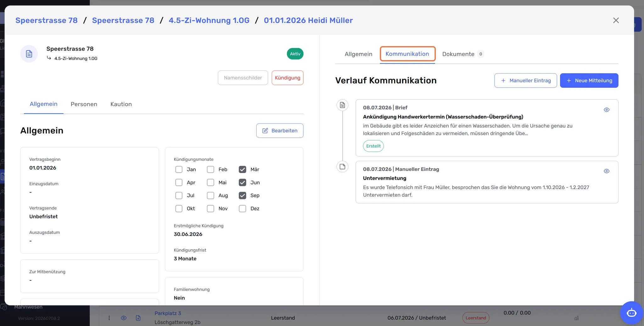644x326 pixels.
Task: Open the three-dot menu in Parkplatz 3 row
Action: pyautogui.click(x=109, y=318)
